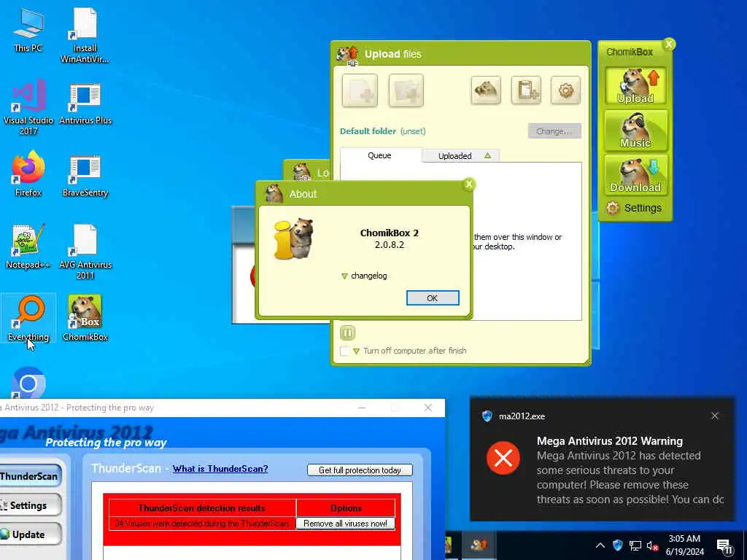This screenshot has width=747, height=560.
Task: Click the pause queue button in Upload files
Action: coord(347,332)
